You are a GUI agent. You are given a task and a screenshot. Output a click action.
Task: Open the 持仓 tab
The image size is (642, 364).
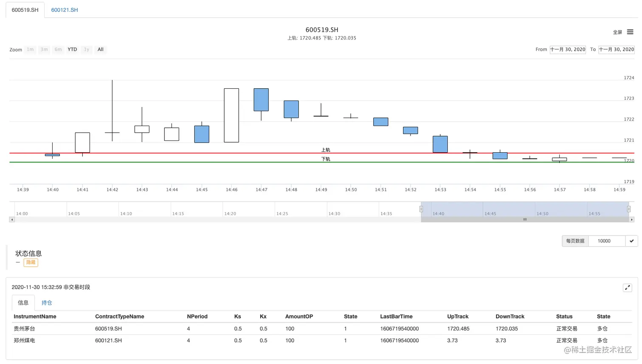coord(47,302)
